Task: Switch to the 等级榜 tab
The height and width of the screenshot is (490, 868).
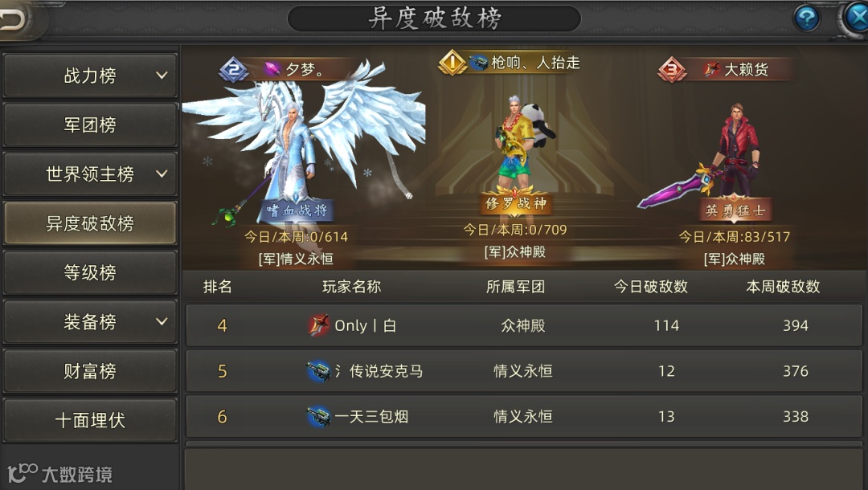Action: tap(90, 272)
